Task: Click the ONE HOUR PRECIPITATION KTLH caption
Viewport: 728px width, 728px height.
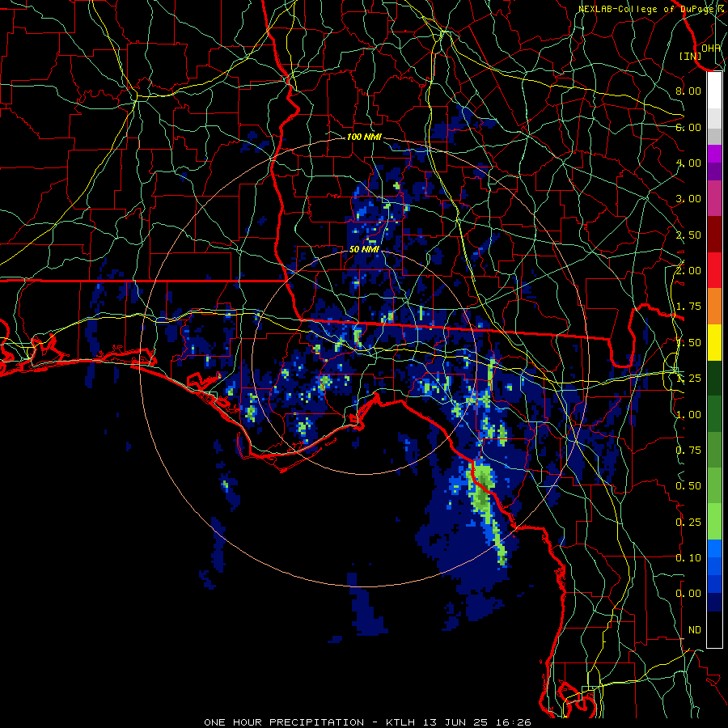Action: [x=367, y=722]
